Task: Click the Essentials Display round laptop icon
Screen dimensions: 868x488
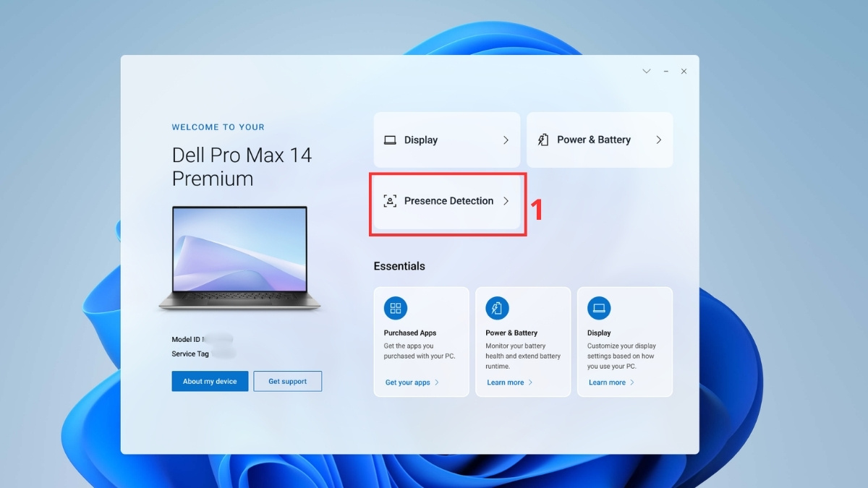Action: pos(599,308)
